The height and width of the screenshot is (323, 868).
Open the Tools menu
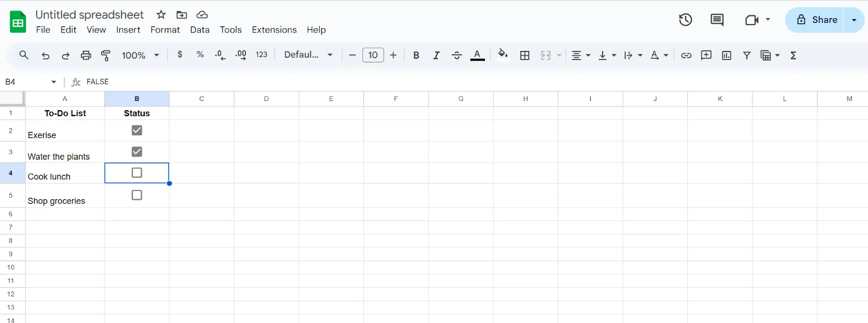tap(231, 30)
